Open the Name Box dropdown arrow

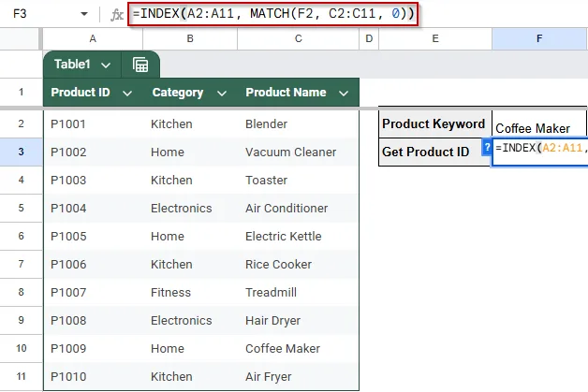pyautogui.click(x=84, y=14)
